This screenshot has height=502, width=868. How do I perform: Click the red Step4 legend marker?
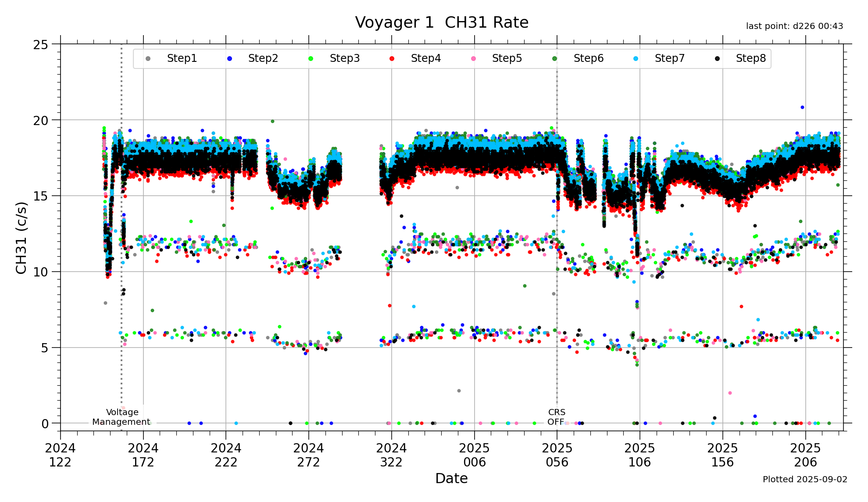(x=392, y=59)
